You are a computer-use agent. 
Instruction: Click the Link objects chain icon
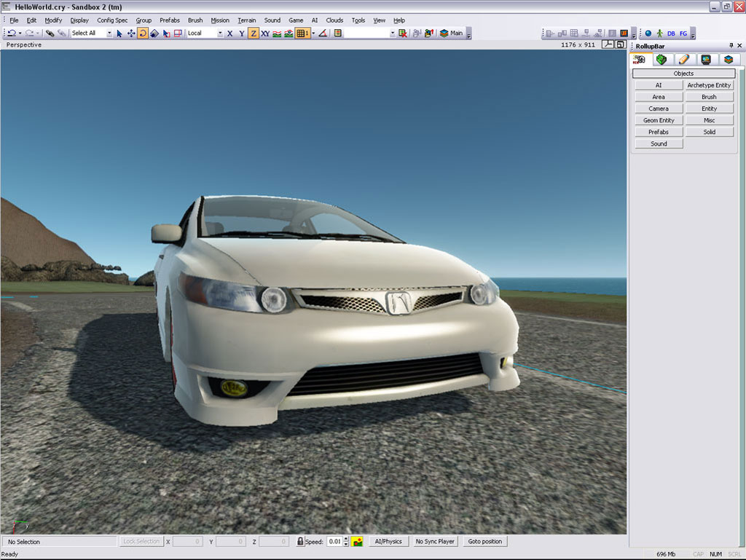[x=50, y=33]
